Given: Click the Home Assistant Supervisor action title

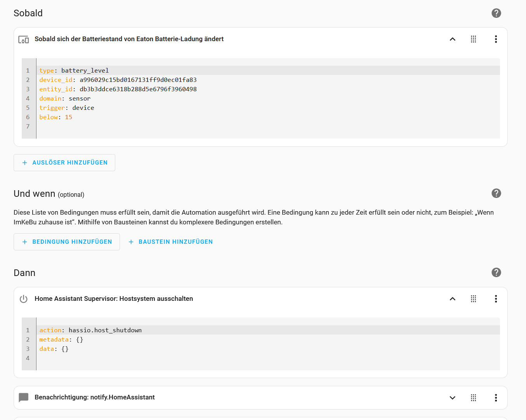Looking at the screenshot, I should (114, 299).
